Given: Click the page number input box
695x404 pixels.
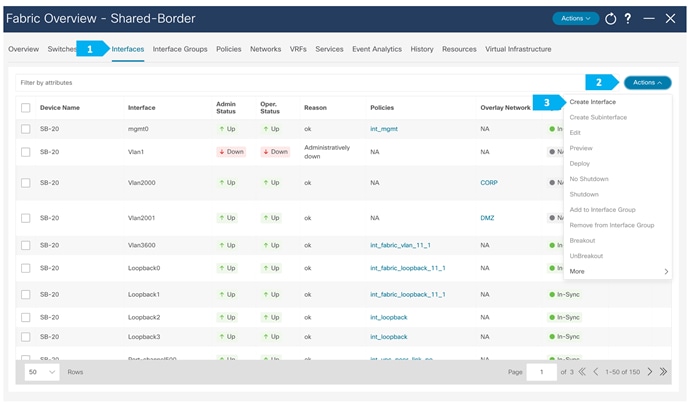Looking at the screenshot, I should [x=542, y=372].
